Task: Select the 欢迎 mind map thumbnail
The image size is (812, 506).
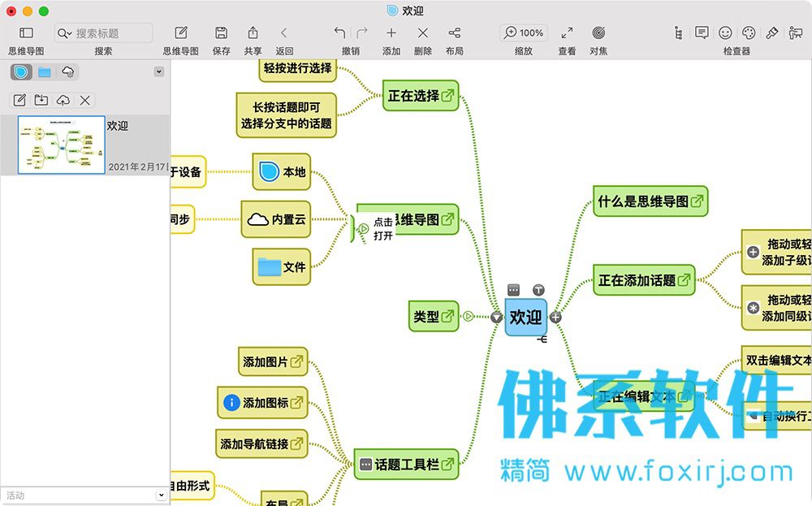Action: [62, 145]
